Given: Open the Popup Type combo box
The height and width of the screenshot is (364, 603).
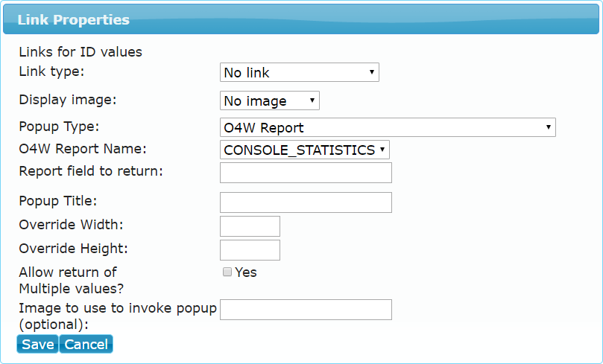Looking at the screenshot, I should click(388, 127).
